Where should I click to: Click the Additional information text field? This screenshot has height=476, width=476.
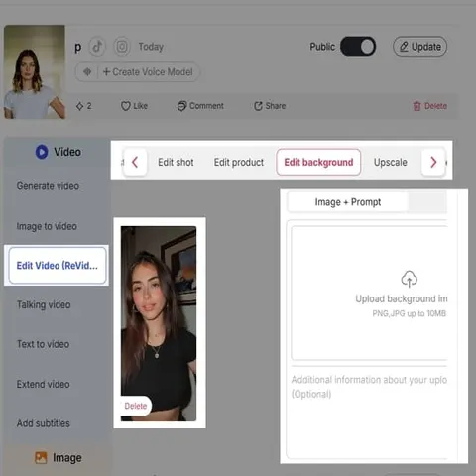point(369,414)
